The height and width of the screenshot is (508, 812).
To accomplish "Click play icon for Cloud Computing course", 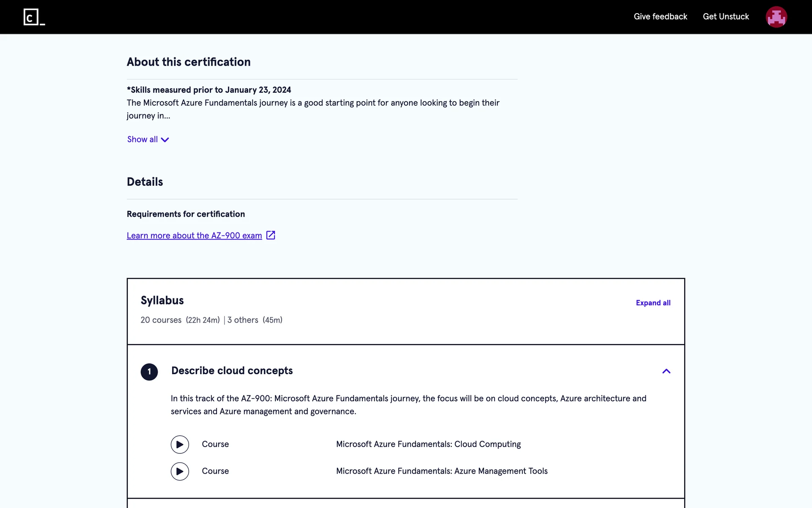I will pos(180,444).
